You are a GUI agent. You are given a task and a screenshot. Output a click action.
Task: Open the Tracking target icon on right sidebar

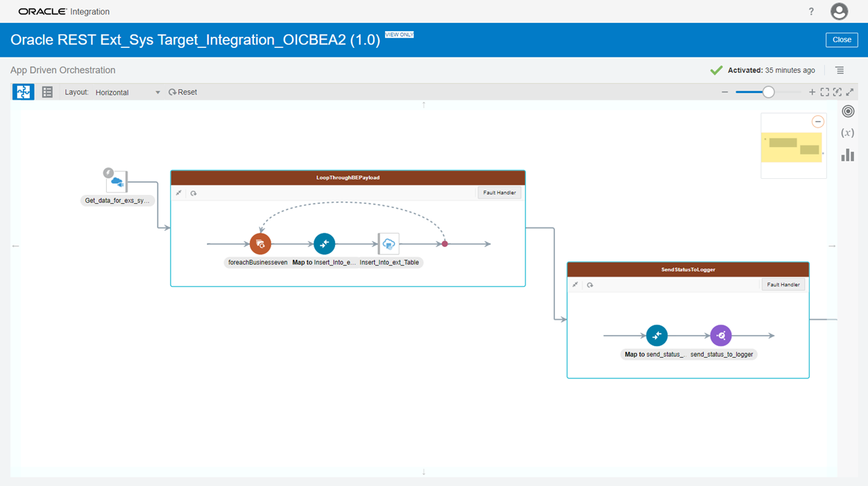tap(848, 111)
